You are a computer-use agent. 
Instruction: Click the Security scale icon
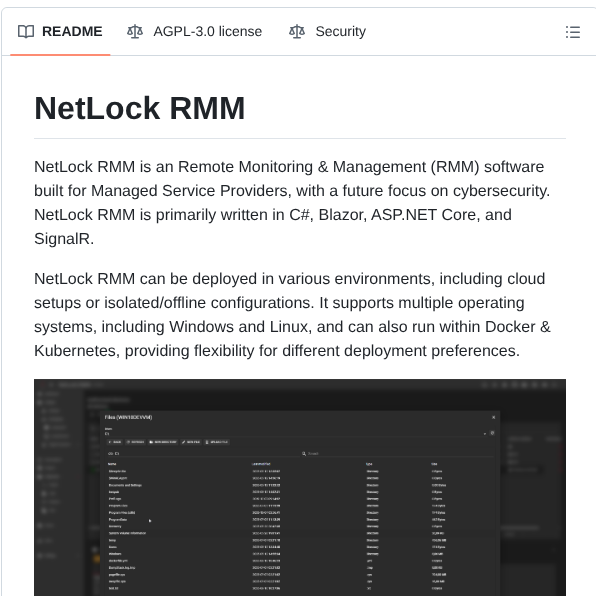[x=297, y=32]
